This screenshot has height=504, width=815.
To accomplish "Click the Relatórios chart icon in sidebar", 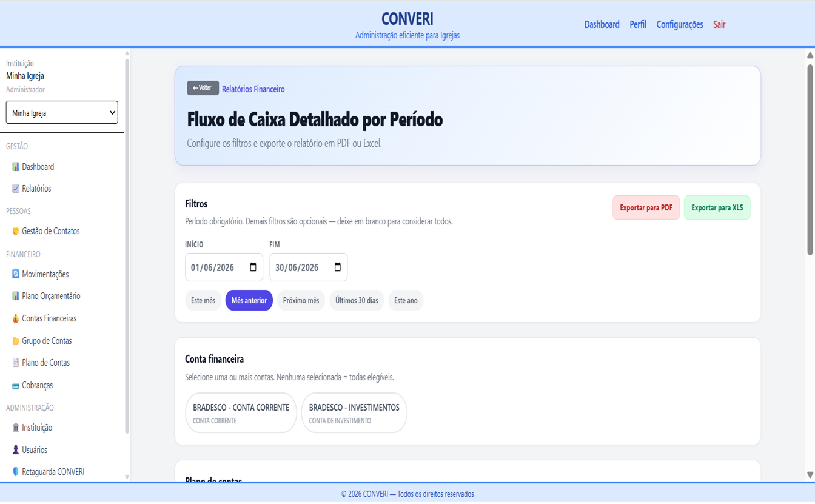I will pyautogui.click(x=16, y=189).
